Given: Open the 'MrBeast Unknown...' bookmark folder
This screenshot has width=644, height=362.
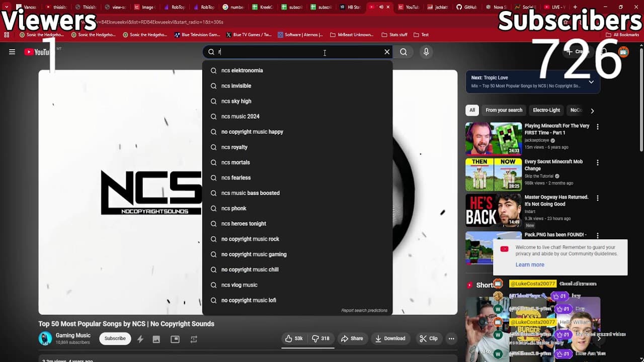Looking at the screenshot, I should [x=352, y=35].
